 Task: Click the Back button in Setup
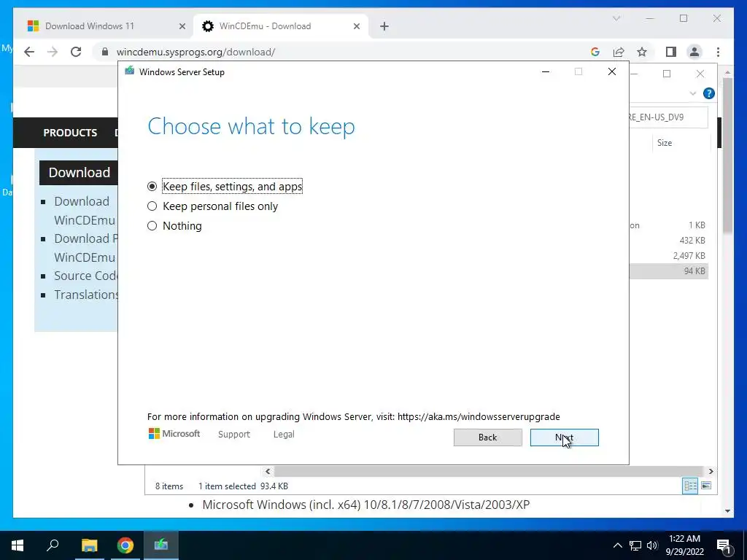point(487,437)
